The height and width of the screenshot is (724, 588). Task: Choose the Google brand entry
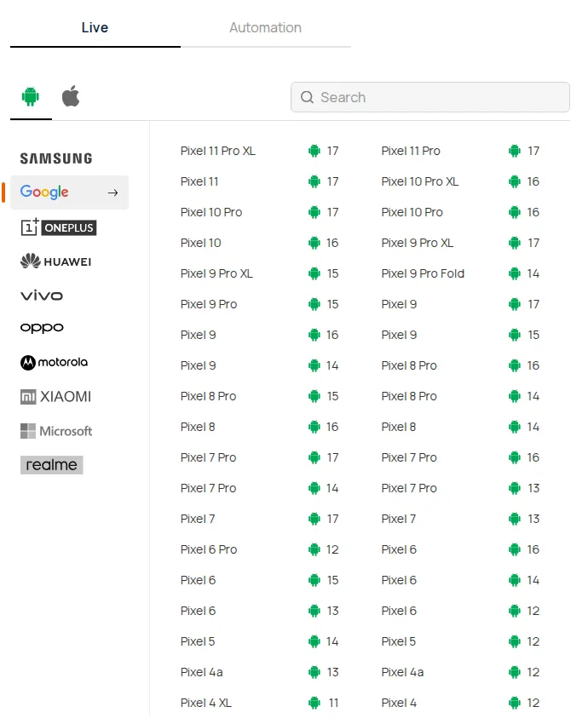[x=69, y=192]
